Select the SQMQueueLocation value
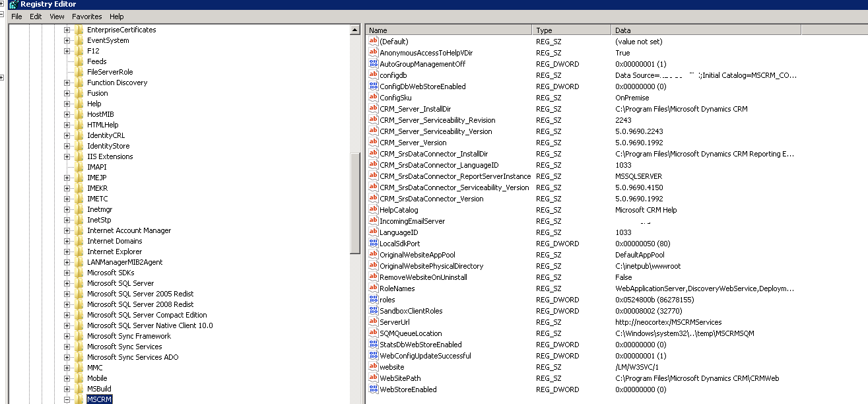Image resolution: width=868 pixels, height=404 pixels. 411,333
